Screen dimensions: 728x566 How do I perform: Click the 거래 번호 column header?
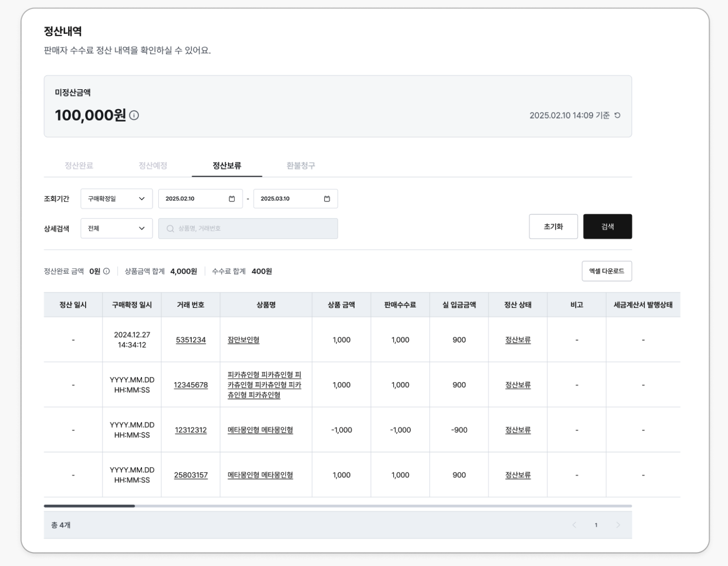pyautogui.click(x=191, y=305)
